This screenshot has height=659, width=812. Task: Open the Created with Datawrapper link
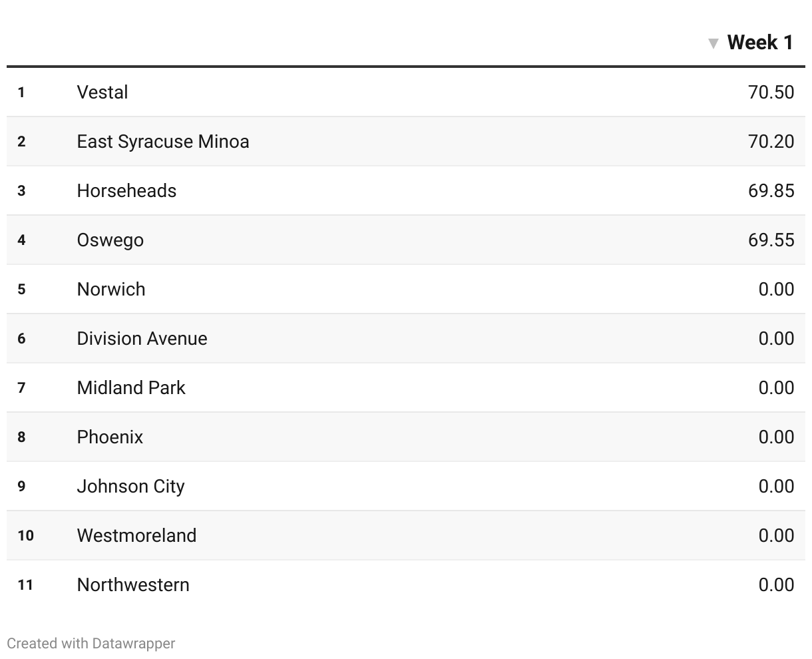click(x=91, y=644)
